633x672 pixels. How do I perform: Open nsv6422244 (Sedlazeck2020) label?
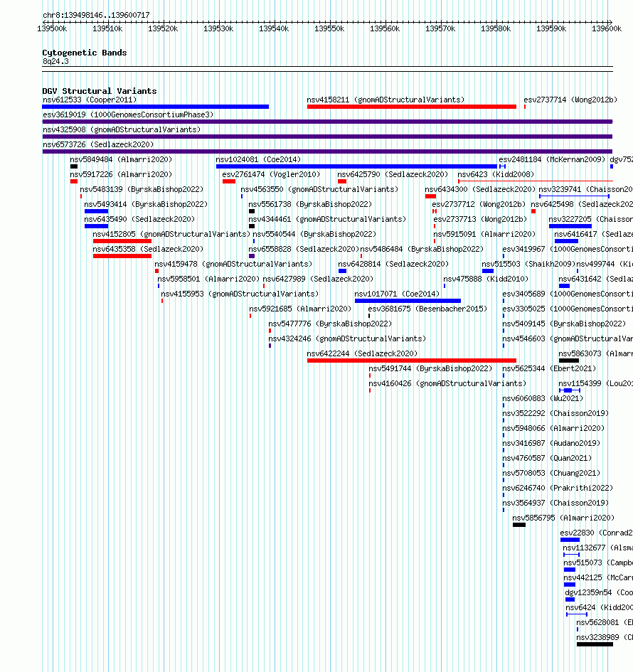pos(362,354)
